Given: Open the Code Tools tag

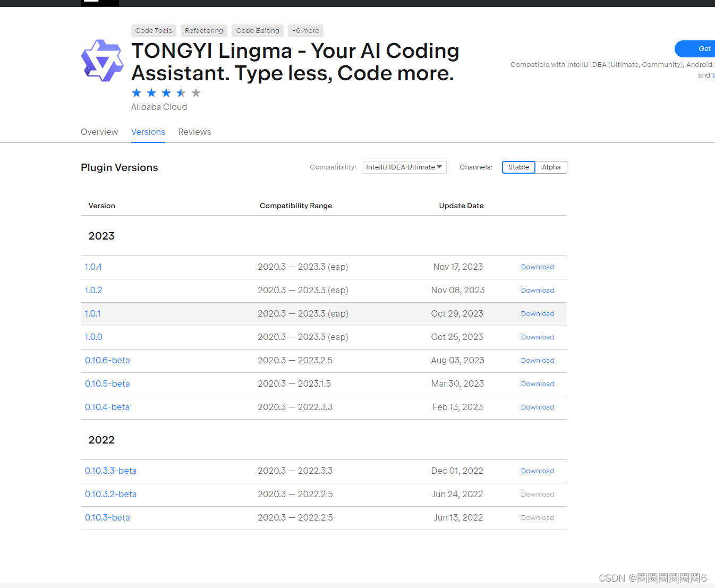Looking at the screenshot, I should pos(154,31).
